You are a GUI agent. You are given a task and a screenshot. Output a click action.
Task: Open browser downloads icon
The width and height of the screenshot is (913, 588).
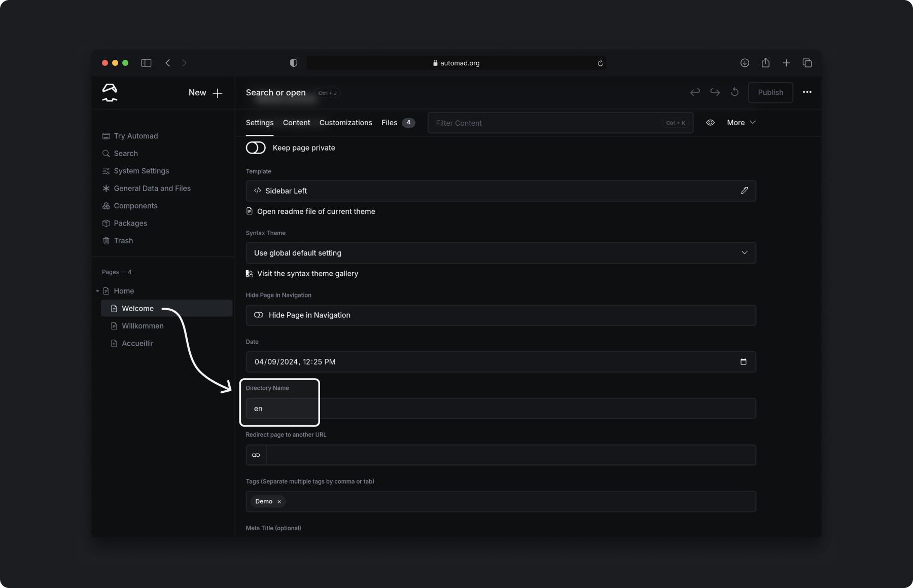click(745, 63)
